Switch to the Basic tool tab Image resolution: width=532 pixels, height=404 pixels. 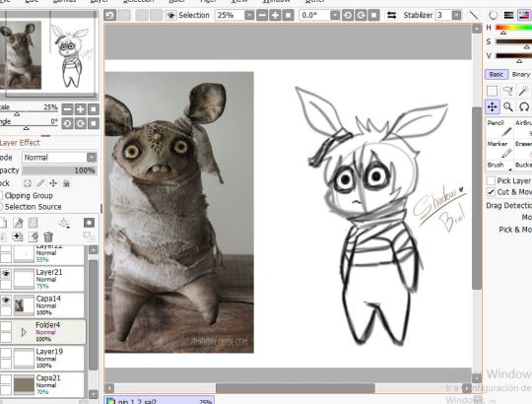tap(497, 74)
